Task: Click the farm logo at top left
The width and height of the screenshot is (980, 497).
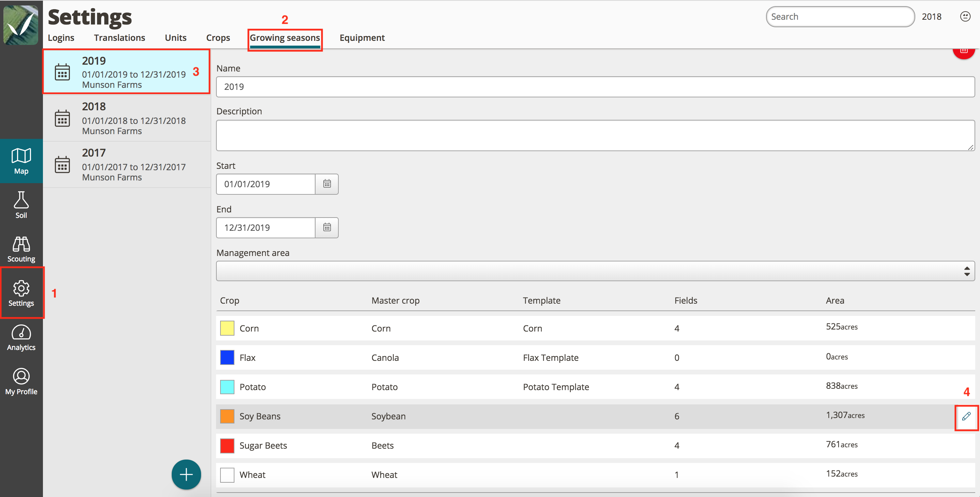Action: 21,25
